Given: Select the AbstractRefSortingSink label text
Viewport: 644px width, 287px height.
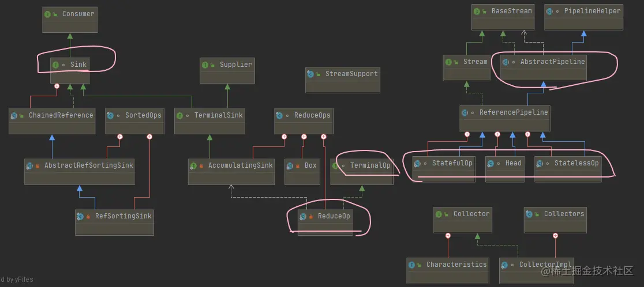Looking at the screenshot, I should 89,166.
